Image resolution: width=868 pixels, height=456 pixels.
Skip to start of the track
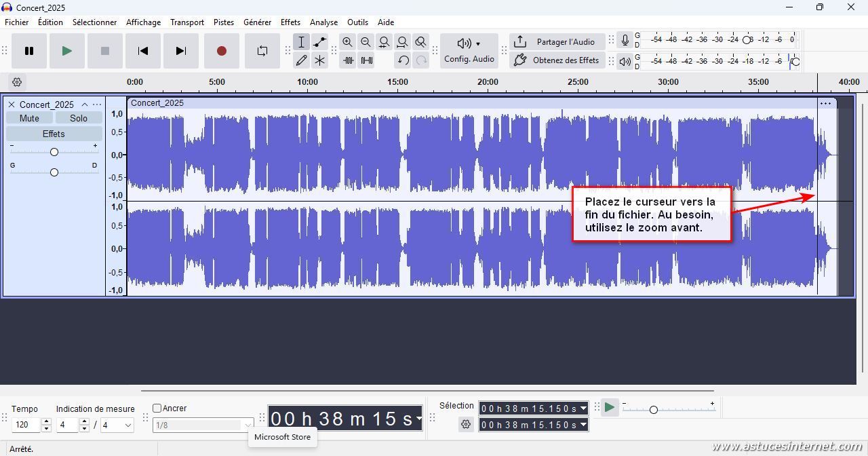click(142, 51)
